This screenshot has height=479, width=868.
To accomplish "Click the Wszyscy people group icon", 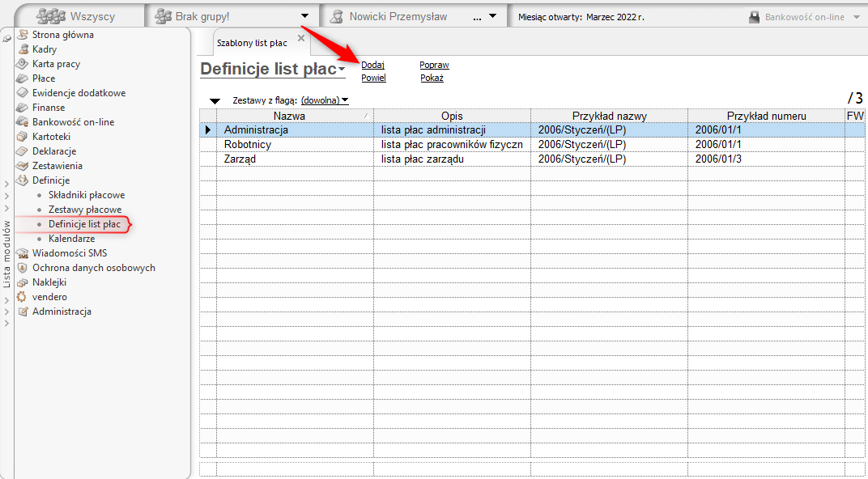I will pos(51,16).
